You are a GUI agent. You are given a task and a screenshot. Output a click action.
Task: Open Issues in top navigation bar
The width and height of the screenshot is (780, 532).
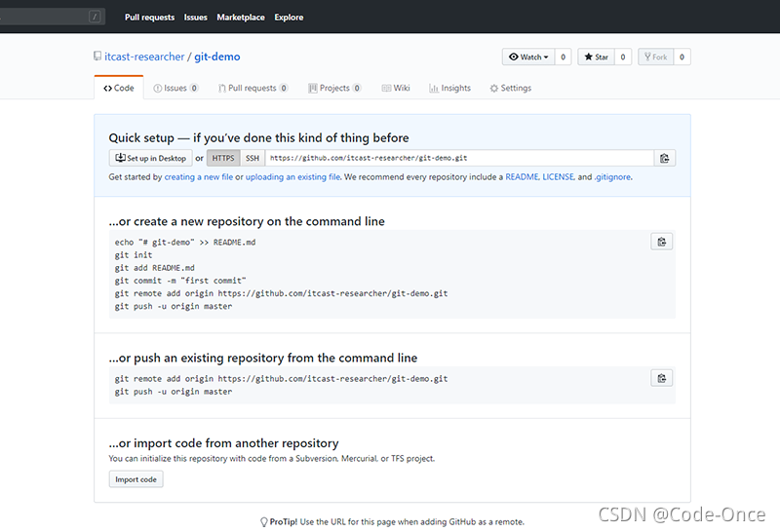click(x=196, y=18)
